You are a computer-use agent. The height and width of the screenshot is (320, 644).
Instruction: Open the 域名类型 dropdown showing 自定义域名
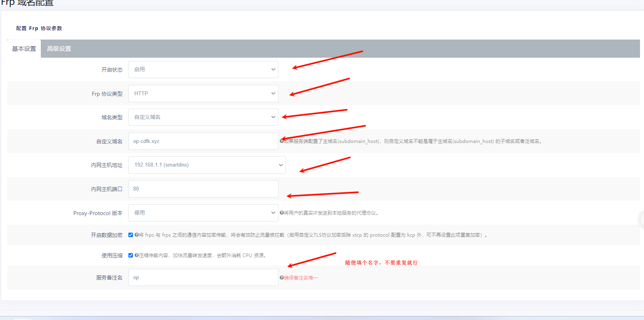(203, 117)
